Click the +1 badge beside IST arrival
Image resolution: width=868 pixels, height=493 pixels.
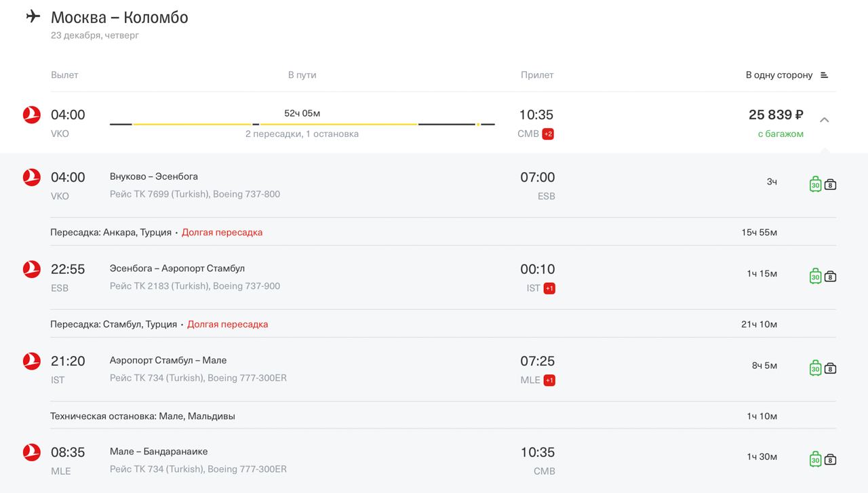coord(549,288)
